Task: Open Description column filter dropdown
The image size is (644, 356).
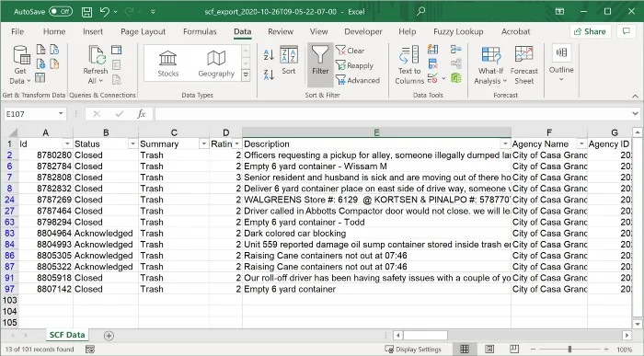Action: (505, 144)
